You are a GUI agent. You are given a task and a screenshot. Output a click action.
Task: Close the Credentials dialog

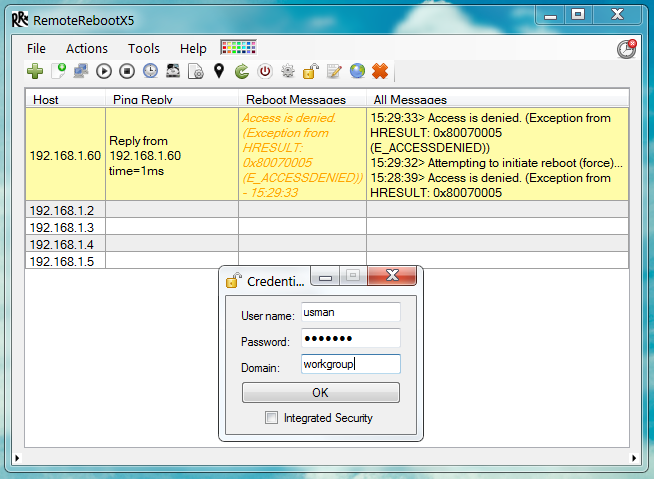(392, 275)
